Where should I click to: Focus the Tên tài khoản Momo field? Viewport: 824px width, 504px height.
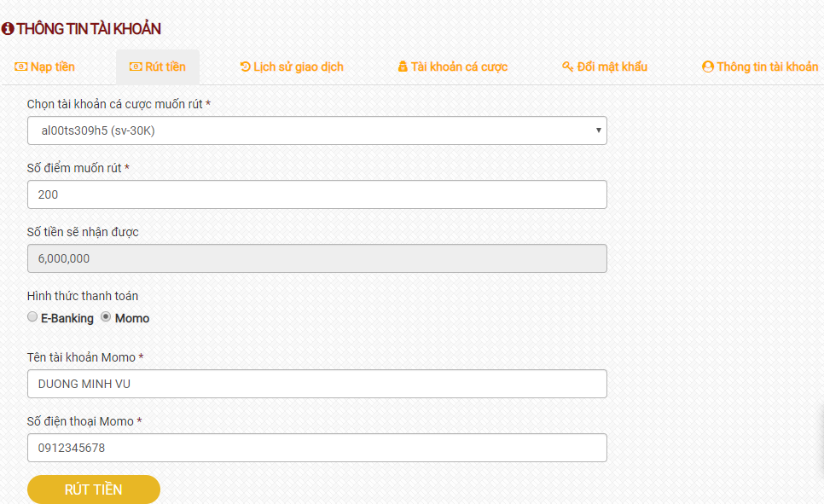tap(316, 384)
